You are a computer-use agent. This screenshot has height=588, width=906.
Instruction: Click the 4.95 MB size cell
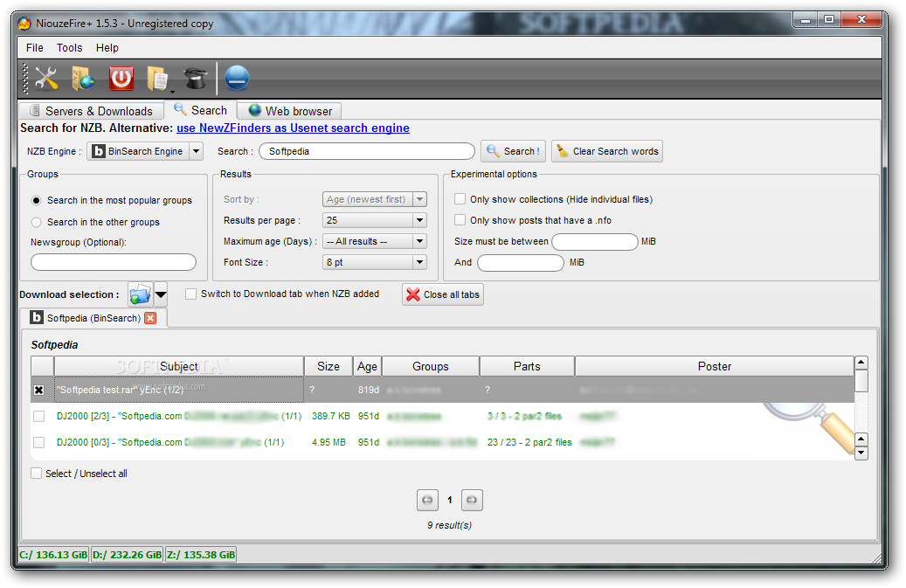click(x=329, y=442)
